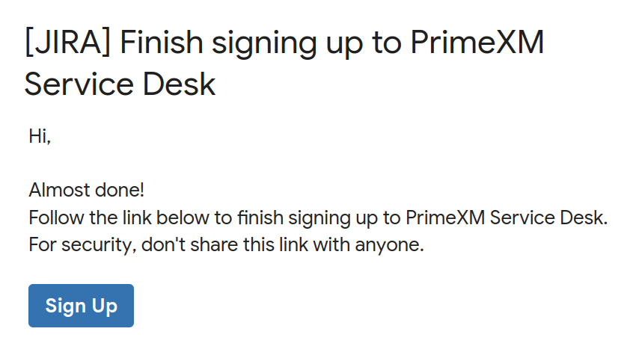Click the word 'anyone.' in the body
The width and height of the screenshot is (636, 364).
(x=389, y=245)
